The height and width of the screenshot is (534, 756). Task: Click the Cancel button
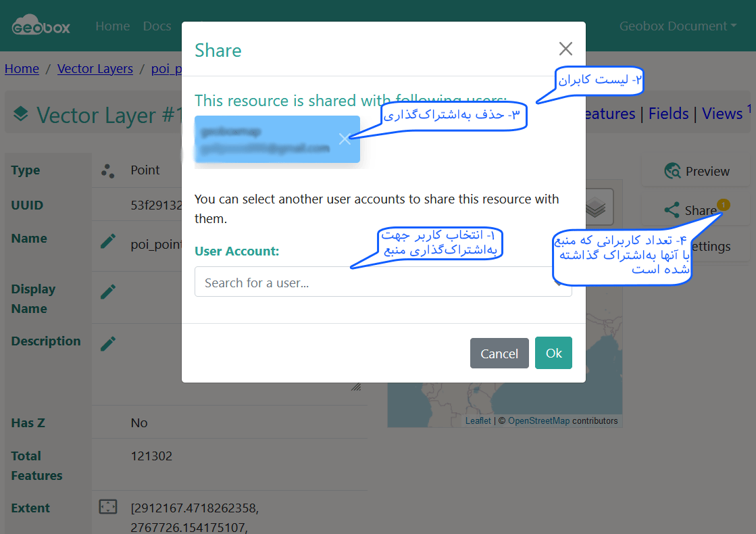pyautogui.click(x=499, y=353)
